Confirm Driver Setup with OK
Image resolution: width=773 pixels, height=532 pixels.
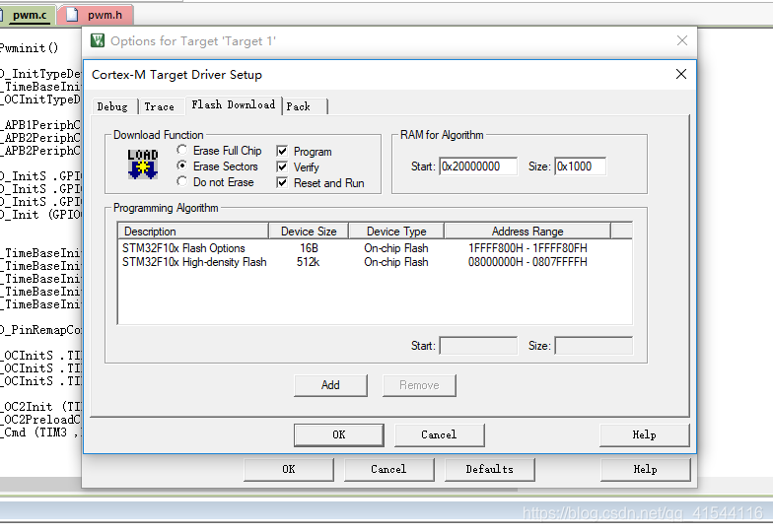pos(339,435)
